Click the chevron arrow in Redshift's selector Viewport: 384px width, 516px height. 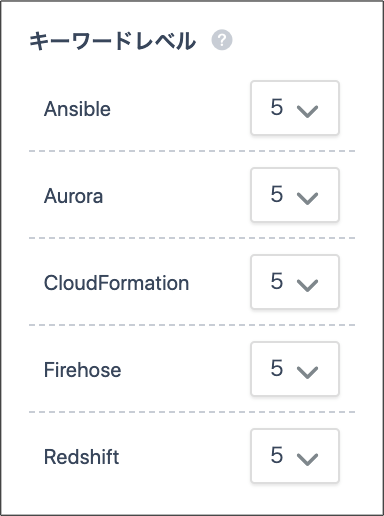[307, 459]
